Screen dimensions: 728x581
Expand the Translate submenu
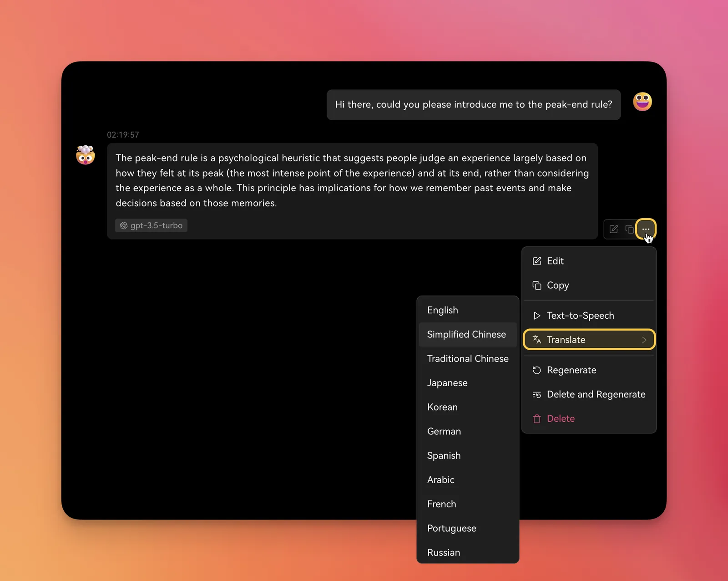click(566, 340)
